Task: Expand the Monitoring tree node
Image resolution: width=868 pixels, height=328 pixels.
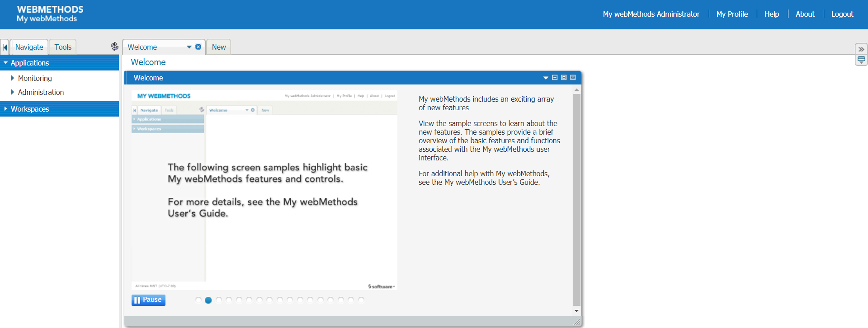Action: pos(13,78)
